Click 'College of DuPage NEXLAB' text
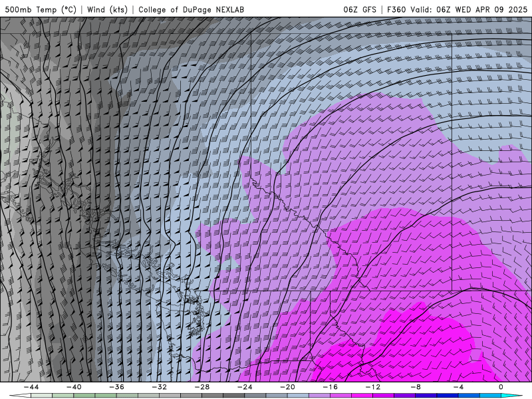The height and width of the screenshot is (399, 532). tap(191, 9)
